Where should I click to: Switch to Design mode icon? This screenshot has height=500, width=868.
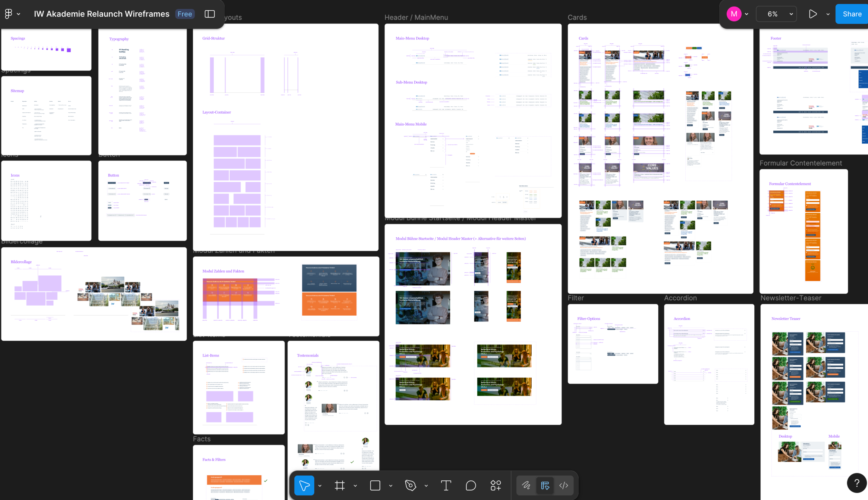545,485
